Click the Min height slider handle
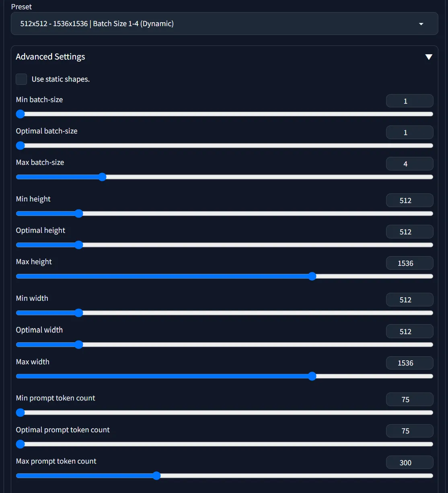Screen dimensions: 448x493 79,214
